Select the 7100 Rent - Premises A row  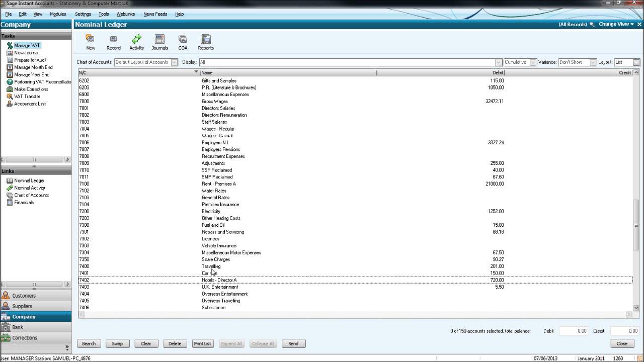tap(355, 184)
